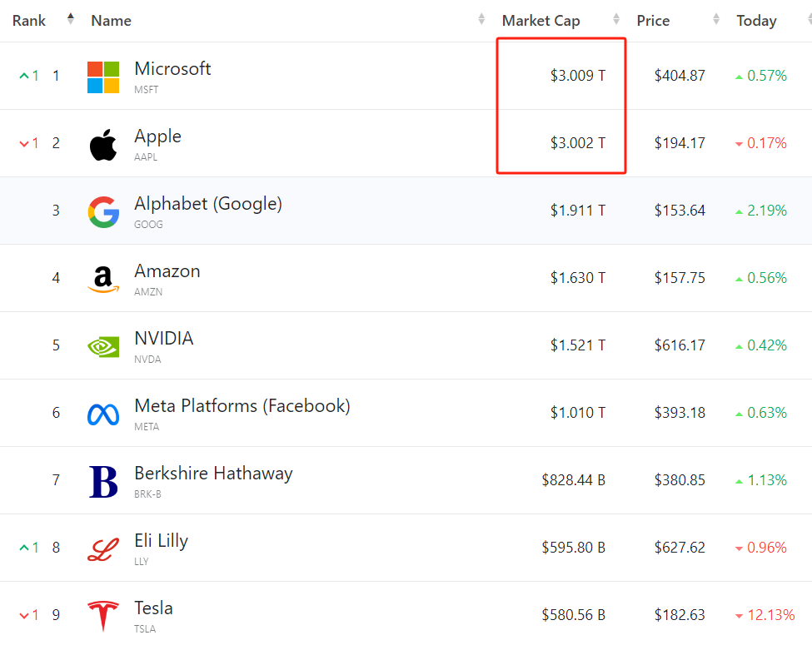
Task: Sort by Market Cap column arrows
Action: pos(616,19)
